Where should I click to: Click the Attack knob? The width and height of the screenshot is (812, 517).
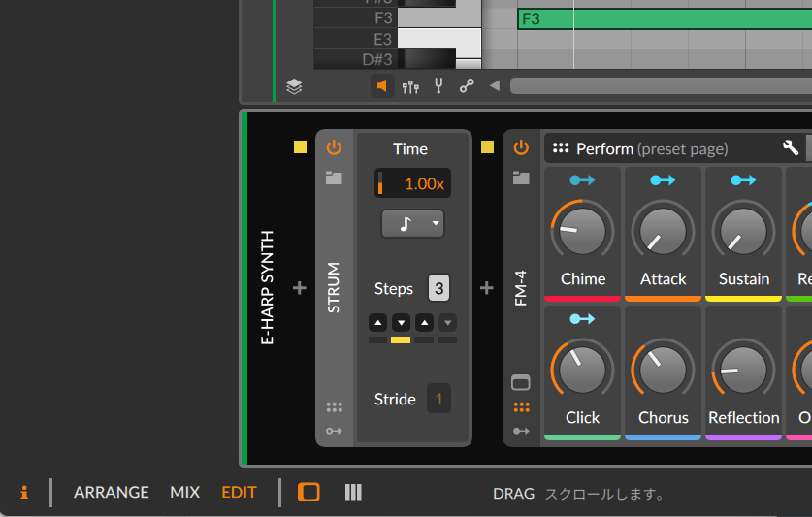tap(663, 232)
